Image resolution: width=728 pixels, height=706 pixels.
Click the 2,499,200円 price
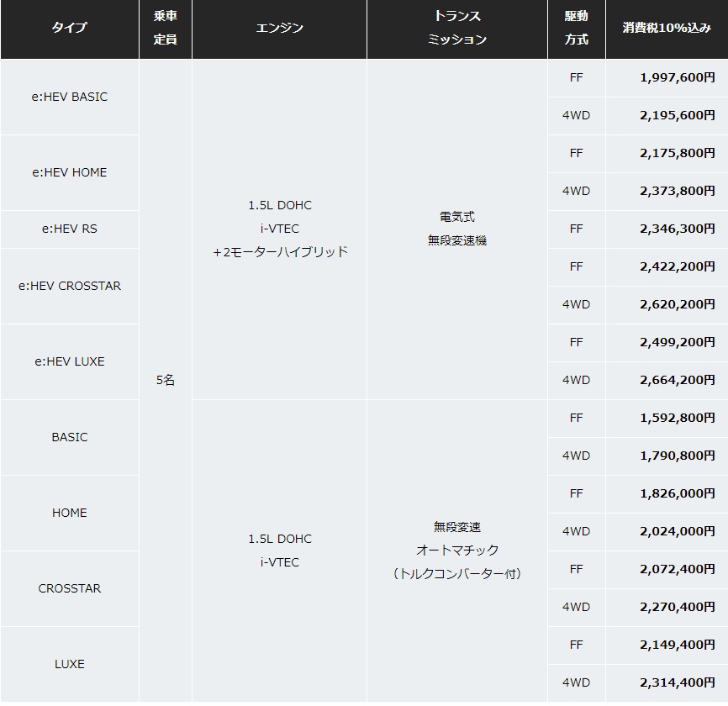coord(678,342)
